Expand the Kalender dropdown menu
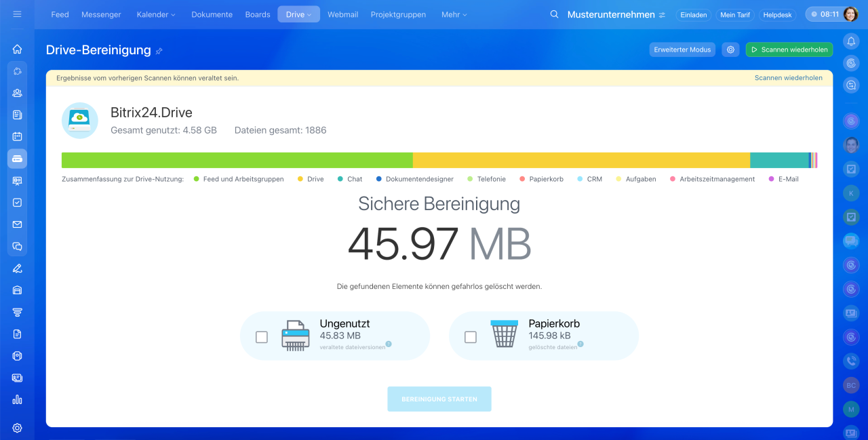868x440 pixels. (x=155, y=14)
